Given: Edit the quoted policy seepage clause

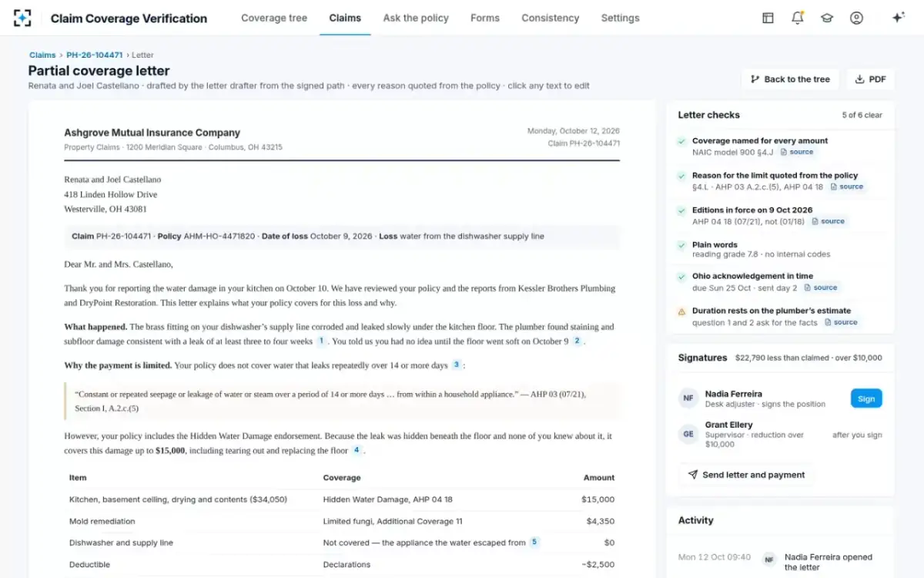Looking at the screenshot, I should coord(342,401).
